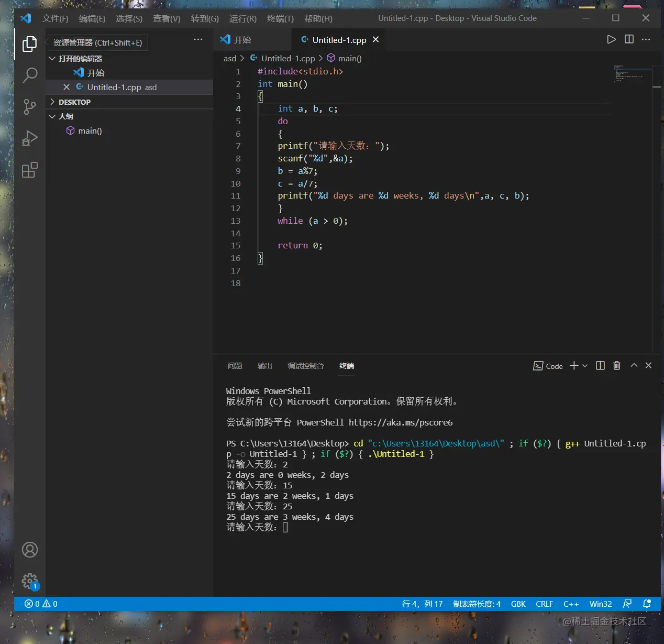Split the editor to the right

629,39
